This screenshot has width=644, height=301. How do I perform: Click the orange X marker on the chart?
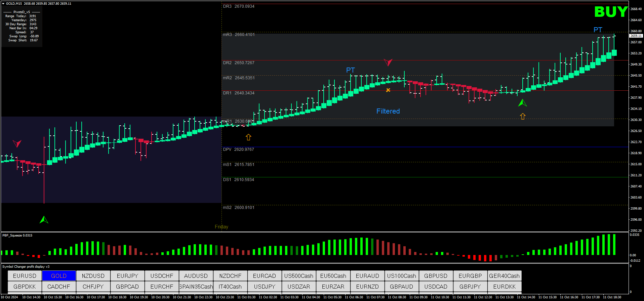[388, 90]
